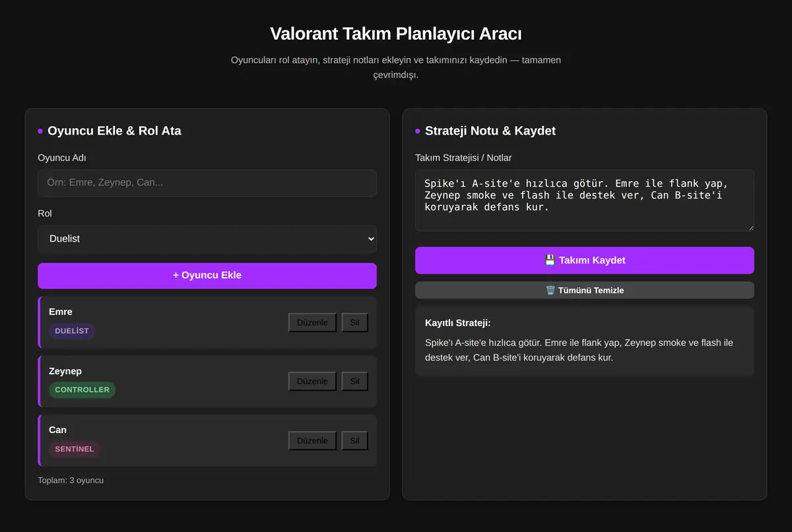The height and width of the screenshot is (532, 792).
Task: Click player name Emre
Action: pyautogui.click(x=61, y=312)
